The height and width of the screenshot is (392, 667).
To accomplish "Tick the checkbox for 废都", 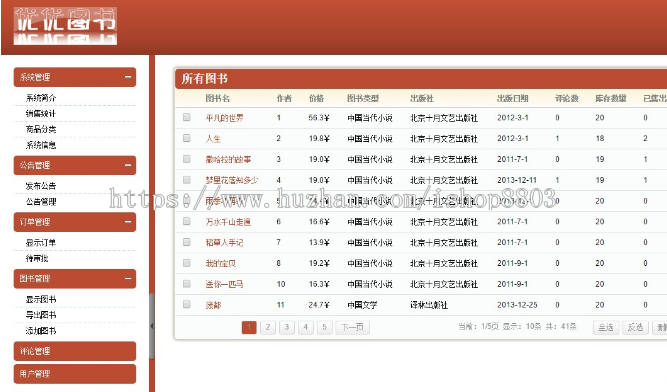I will pyautogui.click(x=186, y=304).
